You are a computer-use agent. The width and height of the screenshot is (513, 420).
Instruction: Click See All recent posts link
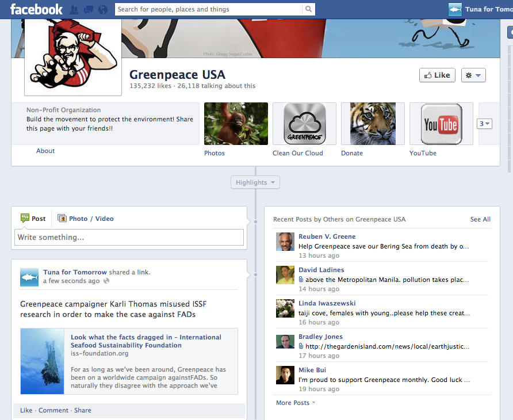pyautogui.click(x=480, y=219)
